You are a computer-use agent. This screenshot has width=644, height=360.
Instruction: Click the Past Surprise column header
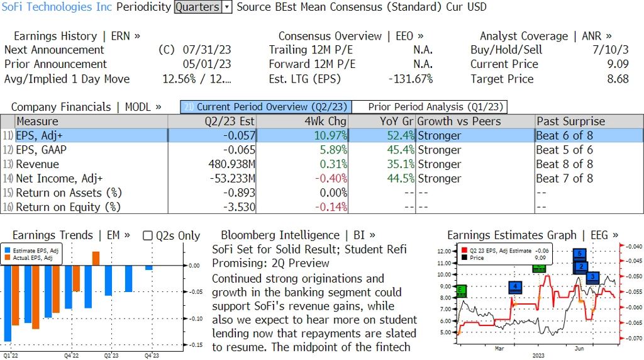click(589, 121)
